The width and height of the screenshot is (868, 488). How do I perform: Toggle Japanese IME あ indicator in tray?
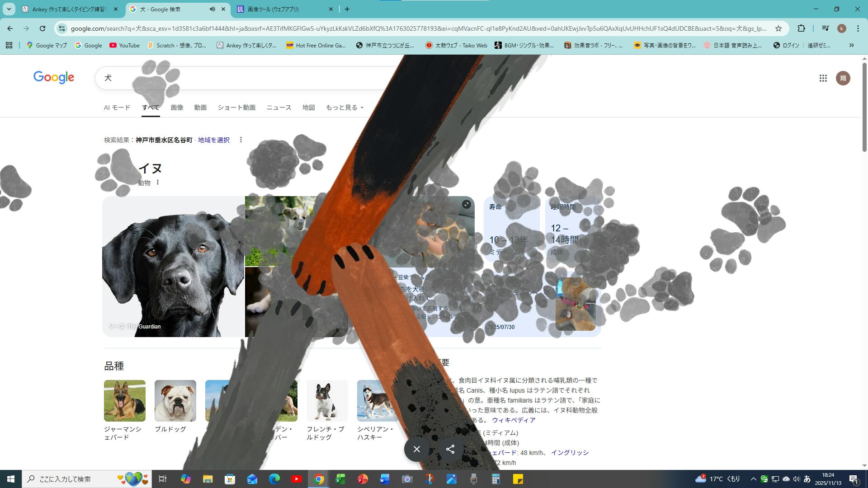pyautogui.click(x=807, y=479)
